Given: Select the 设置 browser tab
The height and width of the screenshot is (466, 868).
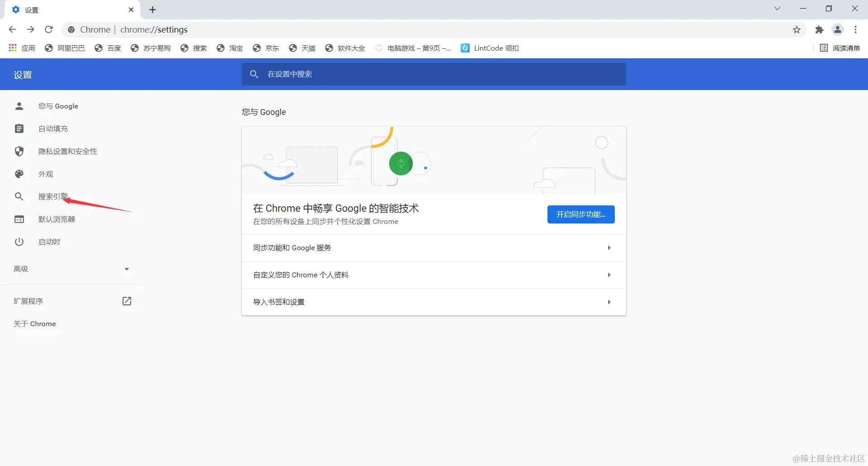Looking at the screenshot, I should (x=72, y=10).
